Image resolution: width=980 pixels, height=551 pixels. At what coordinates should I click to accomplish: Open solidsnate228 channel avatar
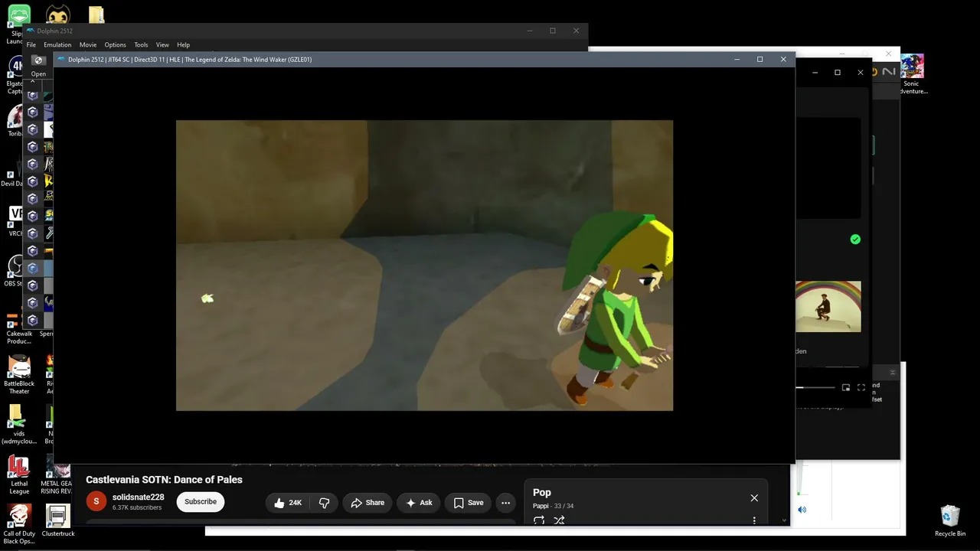tap(96, 501)
